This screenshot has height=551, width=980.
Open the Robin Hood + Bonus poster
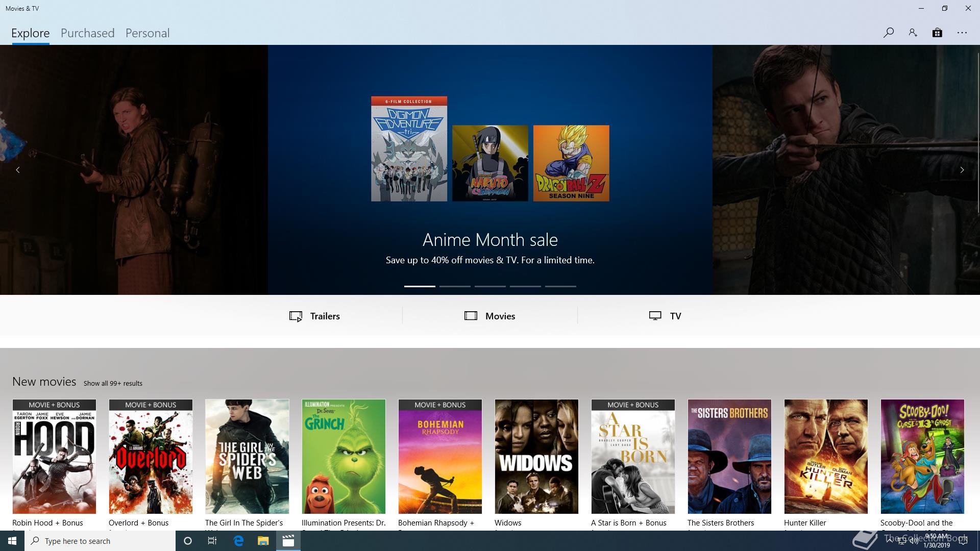click(x=54, y=457)
